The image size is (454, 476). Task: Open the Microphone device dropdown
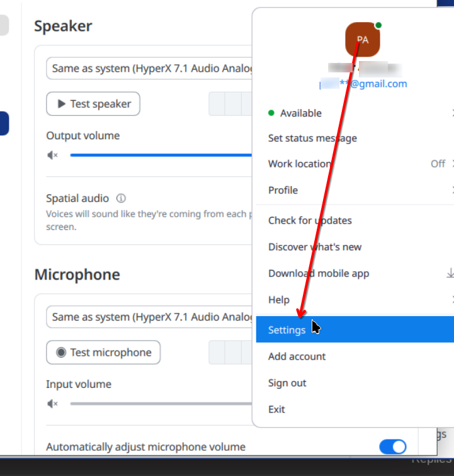pos(150,317)
